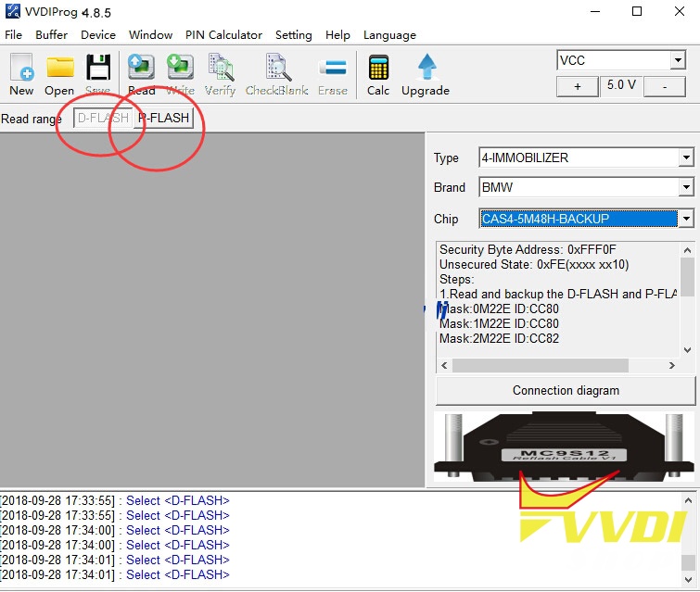
Task: Open the Buffer menu
Action: (51, 35)
